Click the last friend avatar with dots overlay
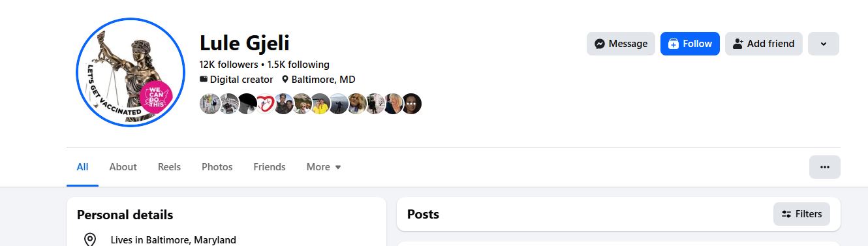The width and height of the screenshot is (868, 246). tap(411, 104)
